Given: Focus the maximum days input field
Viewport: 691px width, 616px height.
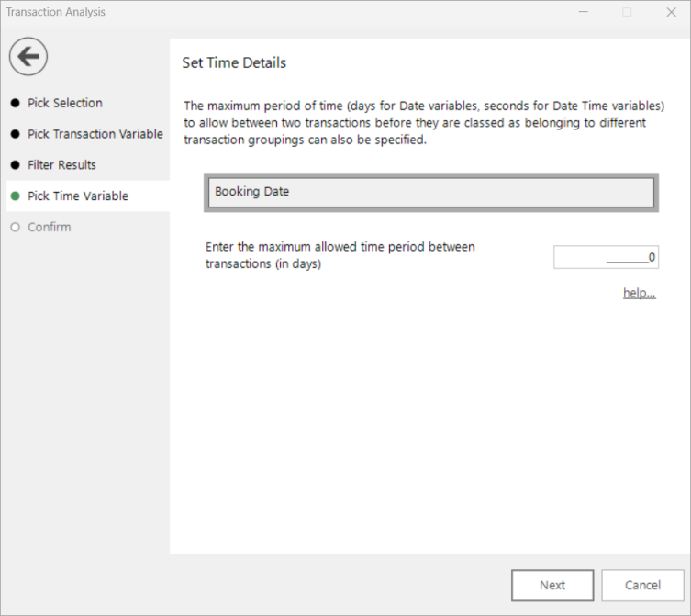Looking at the screenshot, I should pyautogui.click(x=606, y=257).
